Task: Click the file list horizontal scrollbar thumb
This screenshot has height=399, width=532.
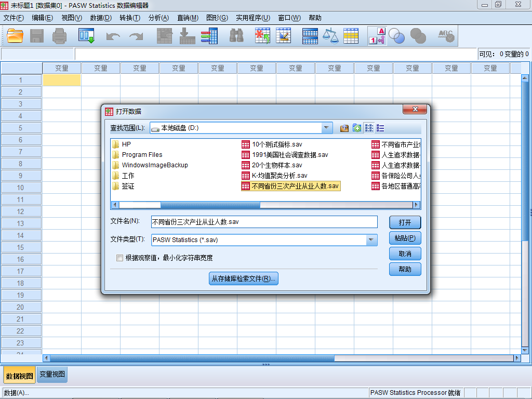Action: pyautogui.click(x=210, y=205)
